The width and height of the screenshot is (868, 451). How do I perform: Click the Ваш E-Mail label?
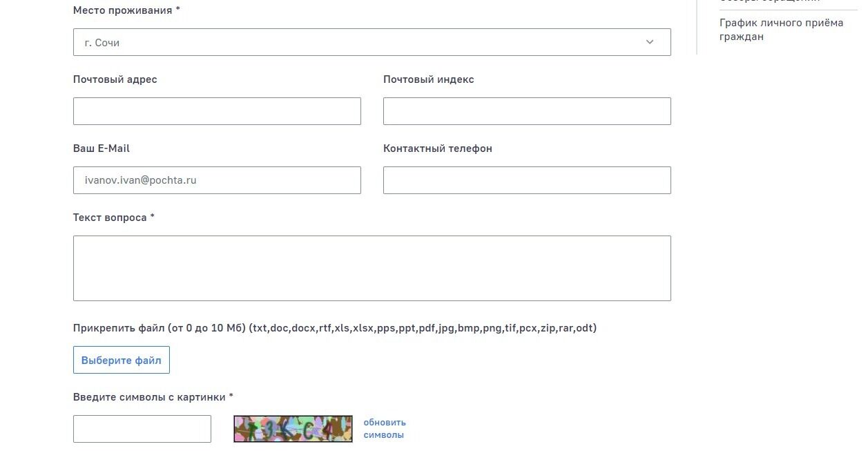tap(102, 148)
